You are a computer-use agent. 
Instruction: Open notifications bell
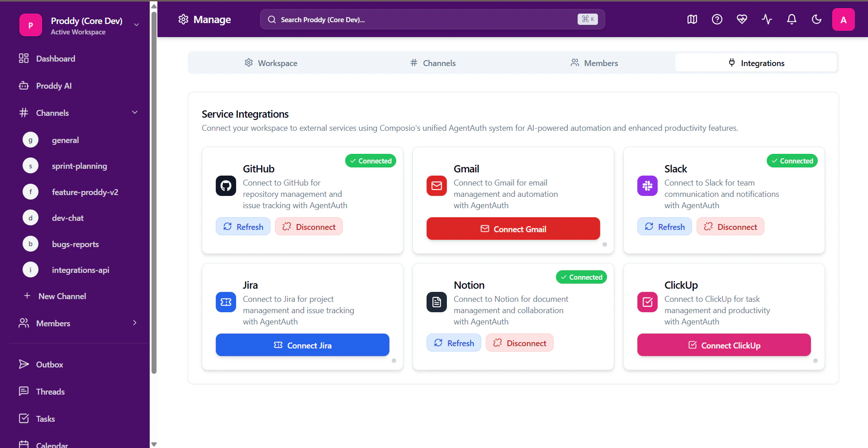pos(792,19)
